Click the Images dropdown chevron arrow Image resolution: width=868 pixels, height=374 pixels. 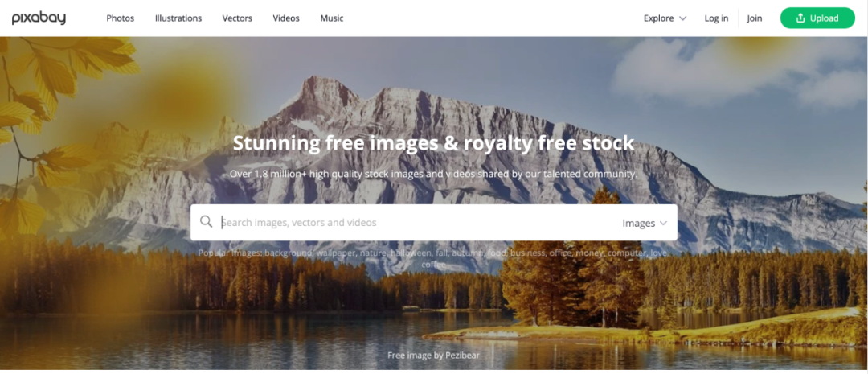pos(663,224)
